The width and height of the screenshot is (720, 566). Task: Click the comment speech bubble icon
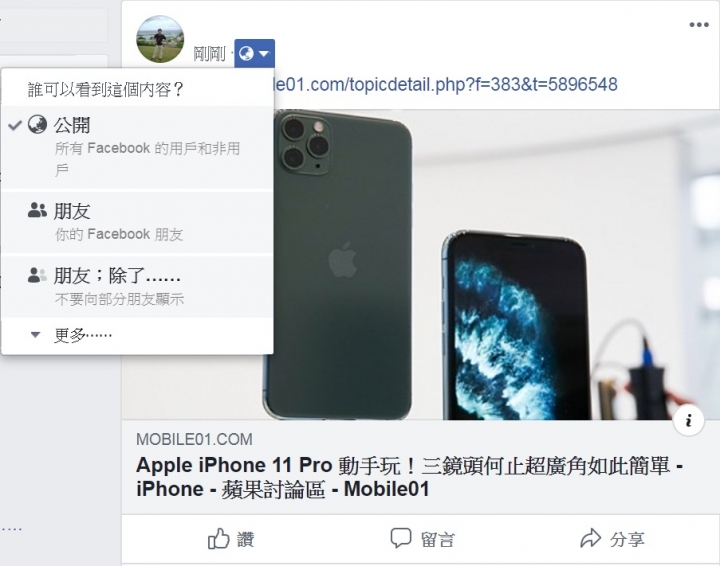pyautogui.click(x=400, y=538)
